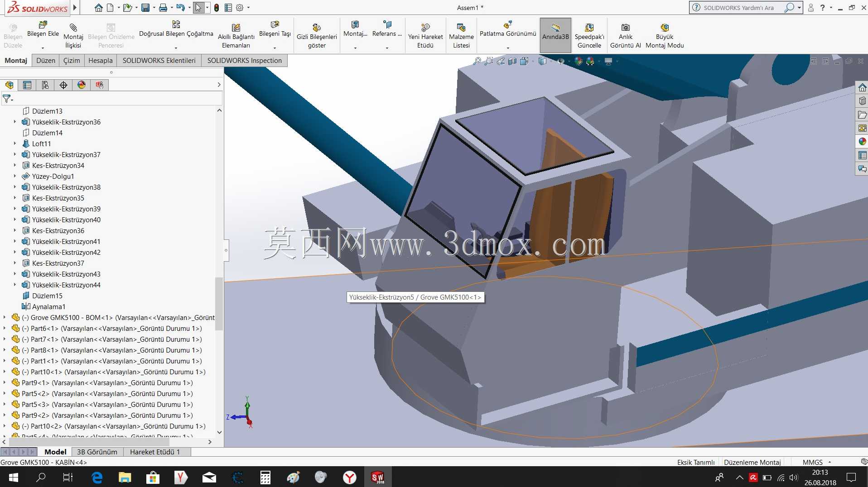Image resolution: width=868 pixels, height=487 pixels.
Task: Expand the Grove GMK5100 - BOM<1> component
Action: (5, 317)
